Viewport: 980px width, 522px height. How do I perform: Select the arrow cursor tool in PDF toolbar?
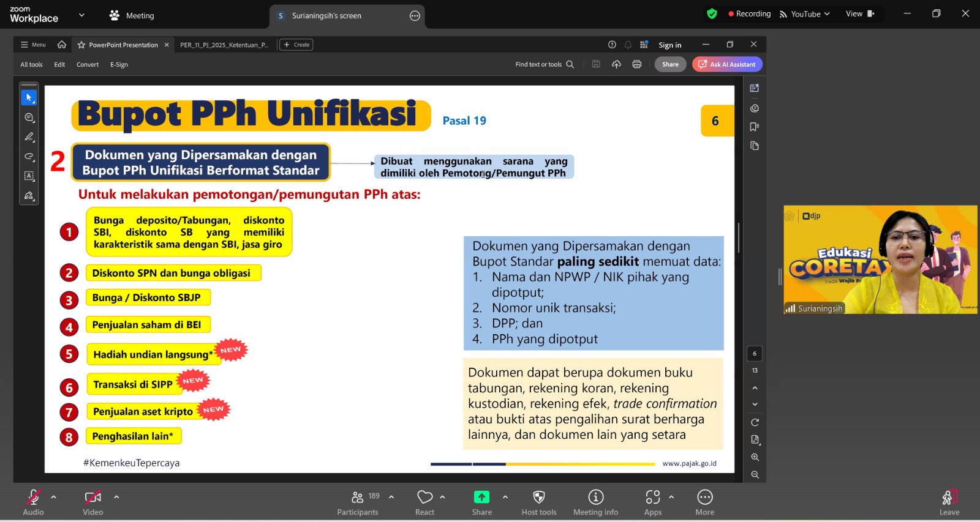pyautogui.click(x=29, y=98)
